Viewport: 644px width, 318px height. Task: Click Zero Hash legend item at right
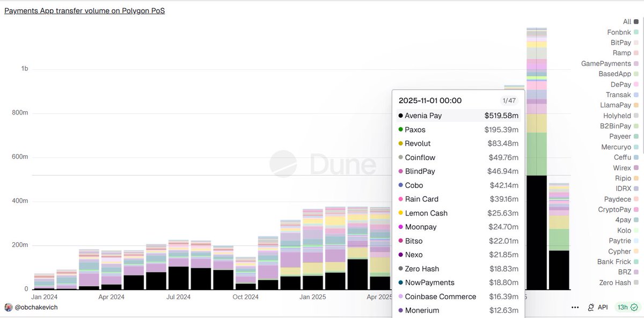(620, 283)
